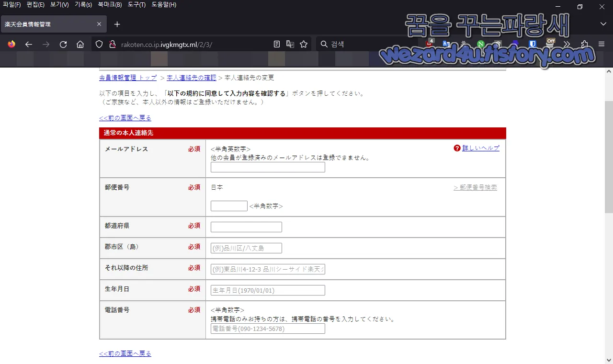Screen dimensions: 613x364
Task: Open the browser home page
Action: (80, 44)
